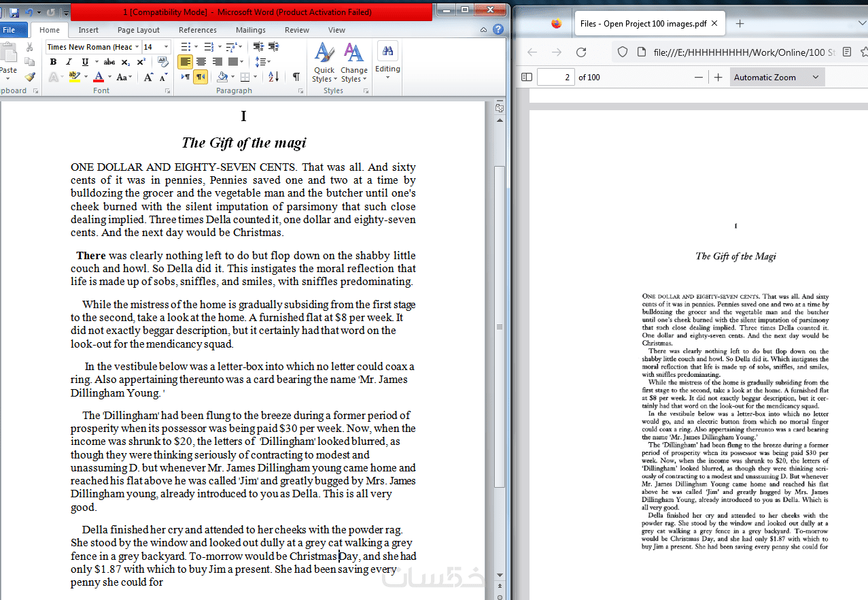Expand the bullets list dropdown

point(196,47)
